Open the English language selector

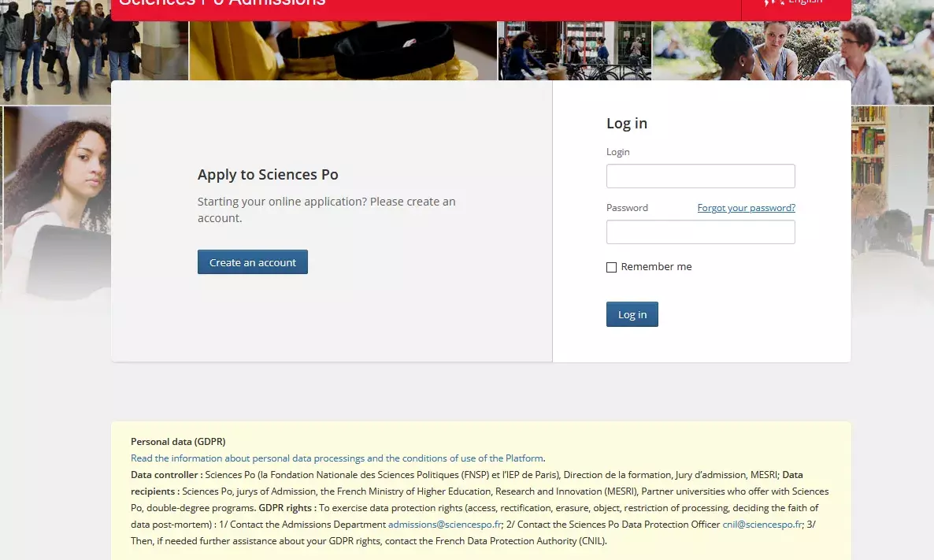pyautogui.click(x=795, y=4)
